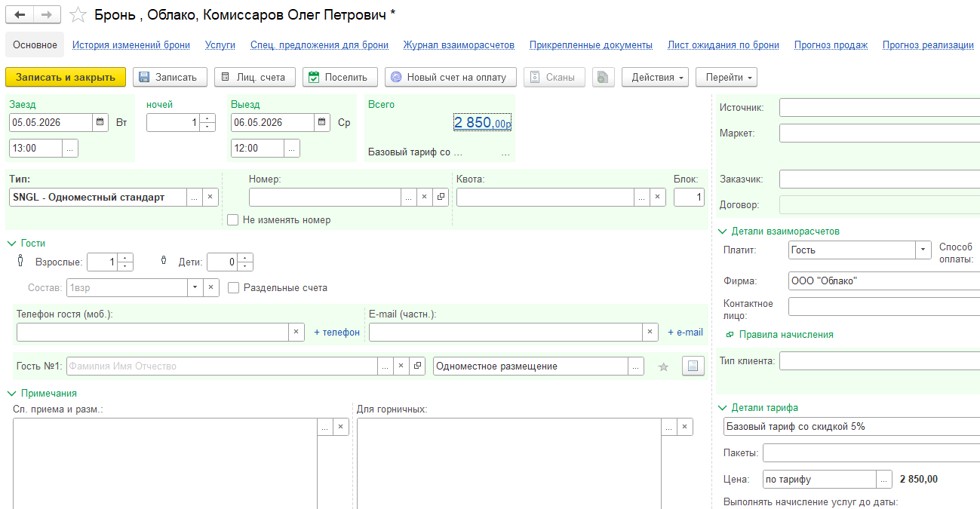
Task: Clear the Состав field
Action: tap(211, 288)
